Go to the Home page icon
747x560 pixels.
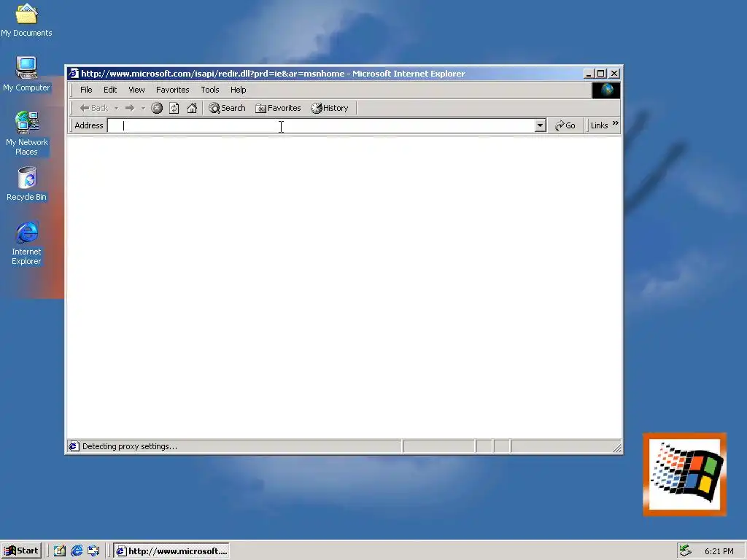tap(192, 108)
